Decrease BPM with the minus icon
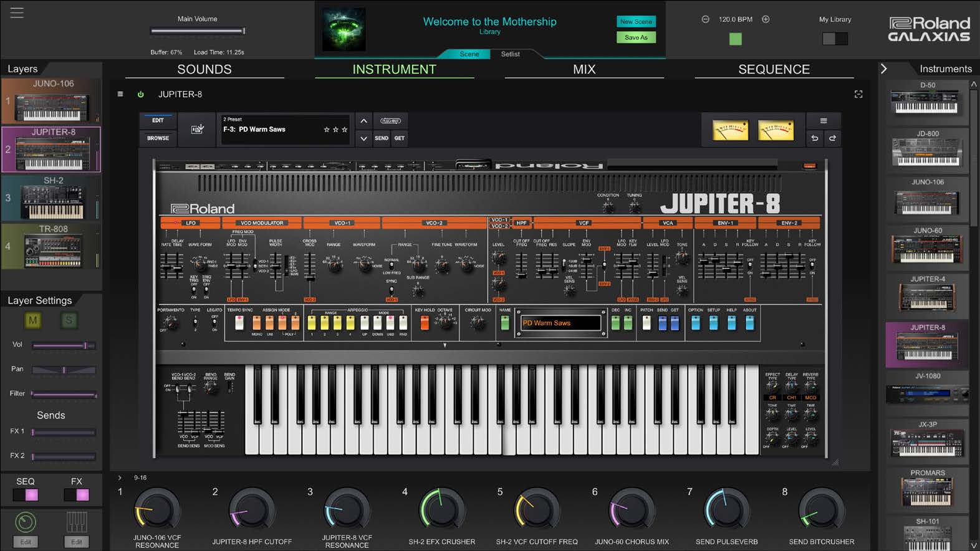The width and height of the screenshot is (980, 551). tap(705, 19)
